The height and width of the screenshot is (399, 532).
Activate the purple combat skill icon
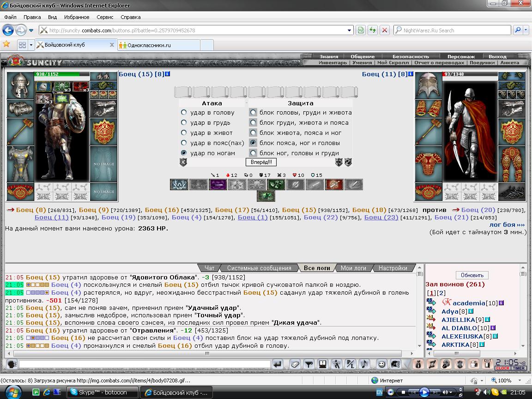tap(218, 185)
